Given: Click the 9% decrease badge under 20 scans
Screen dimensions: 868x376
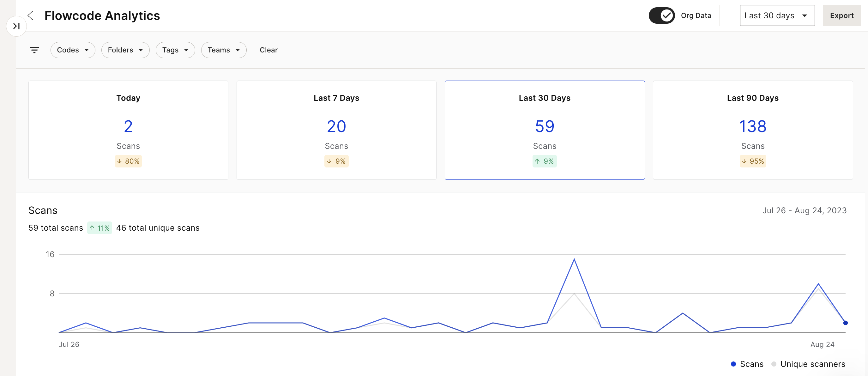Looking at the screenshot, I should [336, 161].
